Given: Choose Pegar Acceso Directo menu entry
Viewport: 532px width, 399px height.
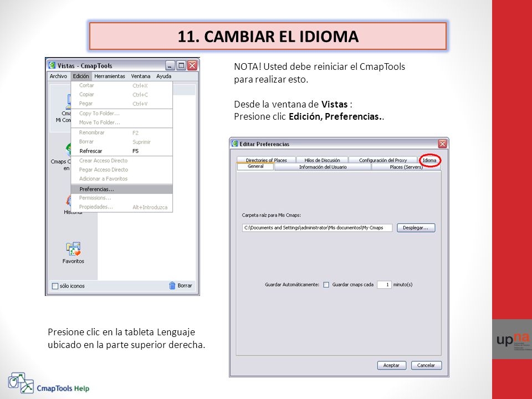Looking at the screenshot, I should (122, 170).
